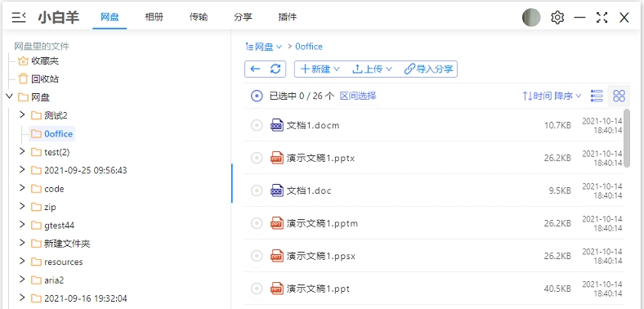Screen dimensions: 644x309
Task: Click the 40.5KB size value
Action: [557, 289]
